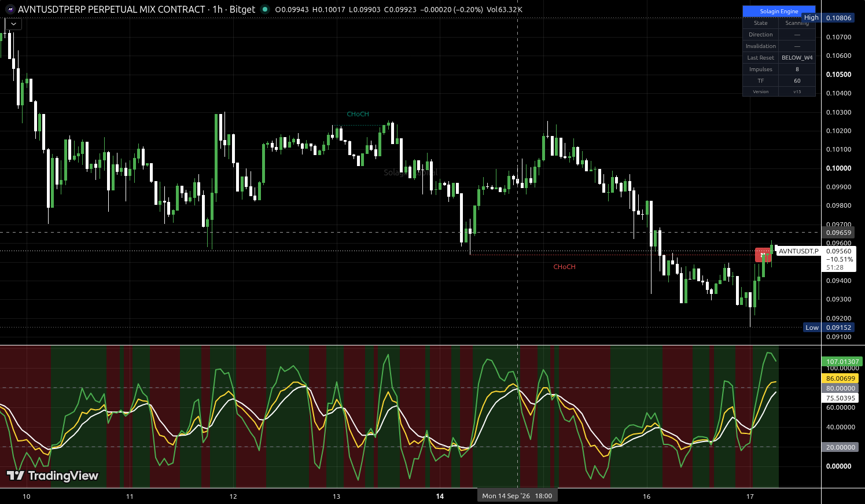This screenshot has width=865, height=504.
Task: Click the 0.09659 dashed level label
Action: (x=839, y=233)
